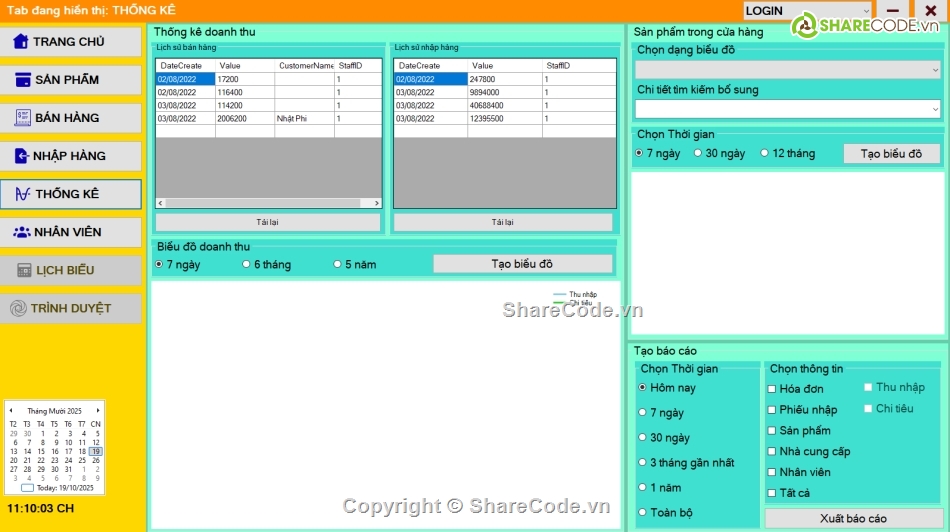Click the sales history horizontal scrollbar

click(268, 203)
